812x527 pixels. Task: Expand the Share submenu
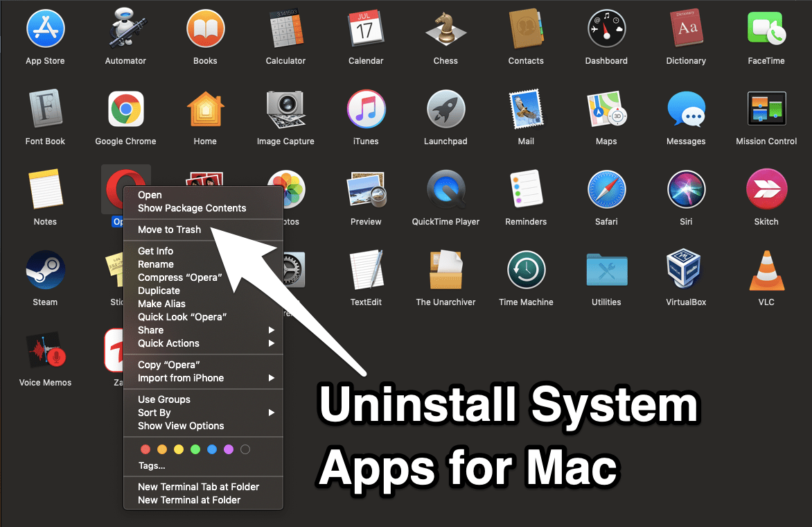click(203, 330)
